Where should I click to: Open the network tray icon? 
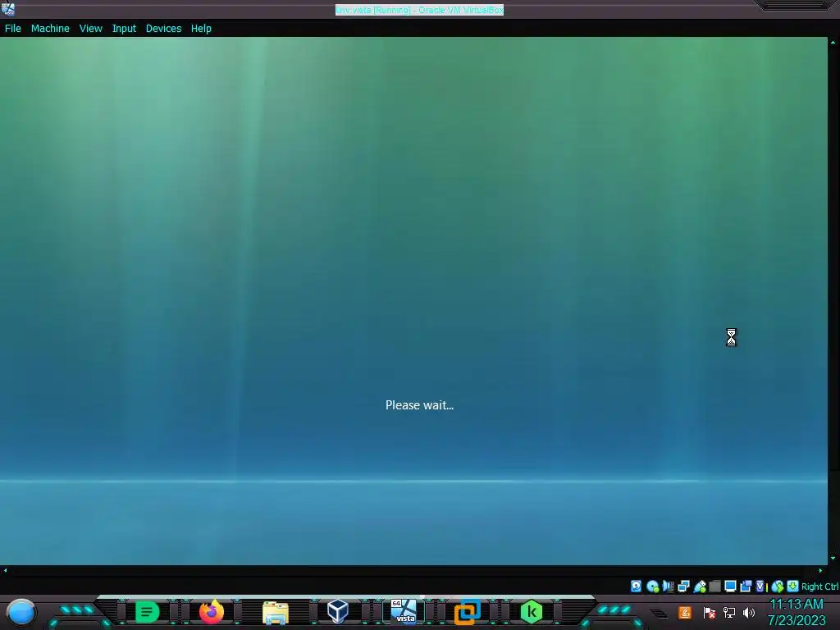coord(728,612)
